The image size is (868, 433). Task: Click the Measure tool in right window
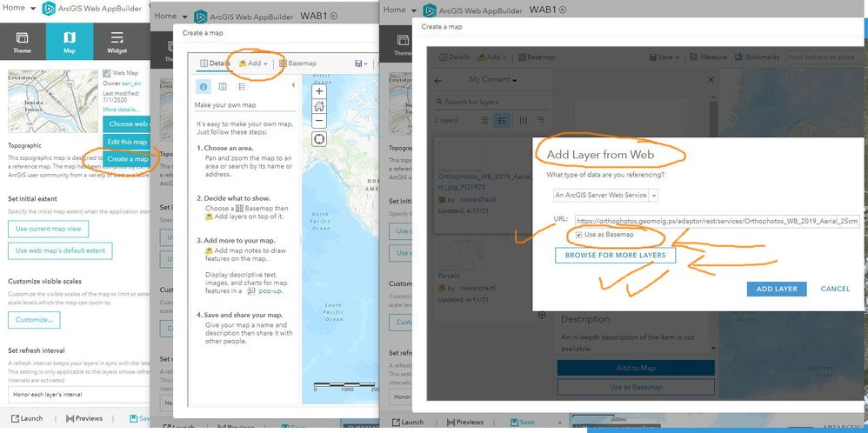click(708, 57)
